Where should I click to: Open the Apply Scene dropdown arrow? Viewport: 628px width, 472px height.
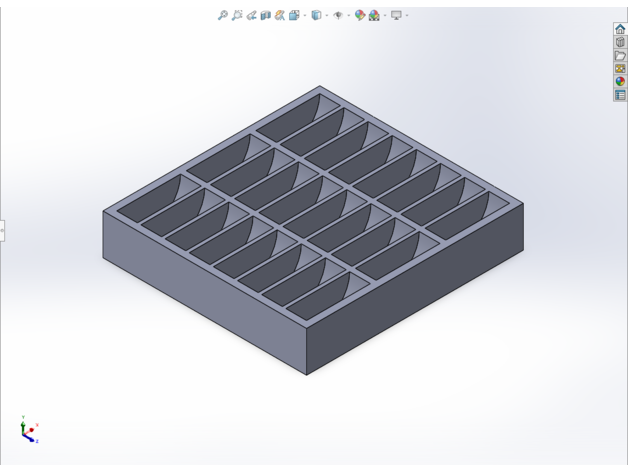pyautogui.click(x=383, y=15)
